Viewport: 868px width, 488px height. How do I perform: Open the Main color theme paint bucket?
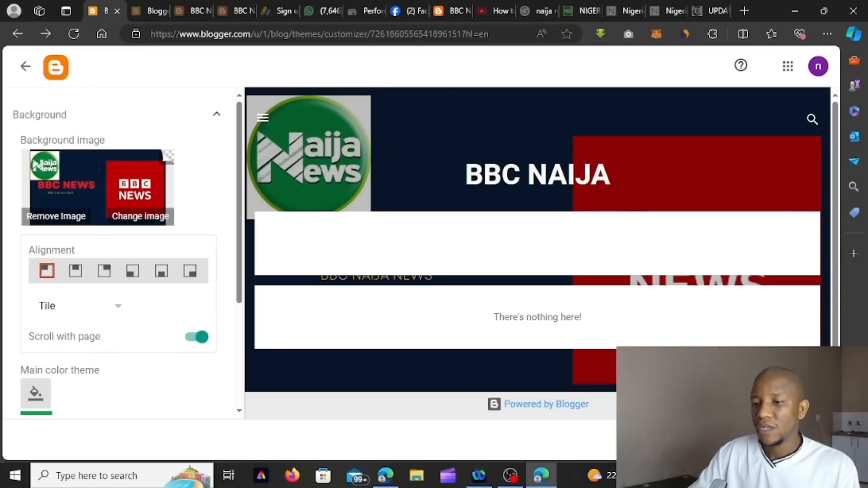pyautogui.click(x=36, y=393)
